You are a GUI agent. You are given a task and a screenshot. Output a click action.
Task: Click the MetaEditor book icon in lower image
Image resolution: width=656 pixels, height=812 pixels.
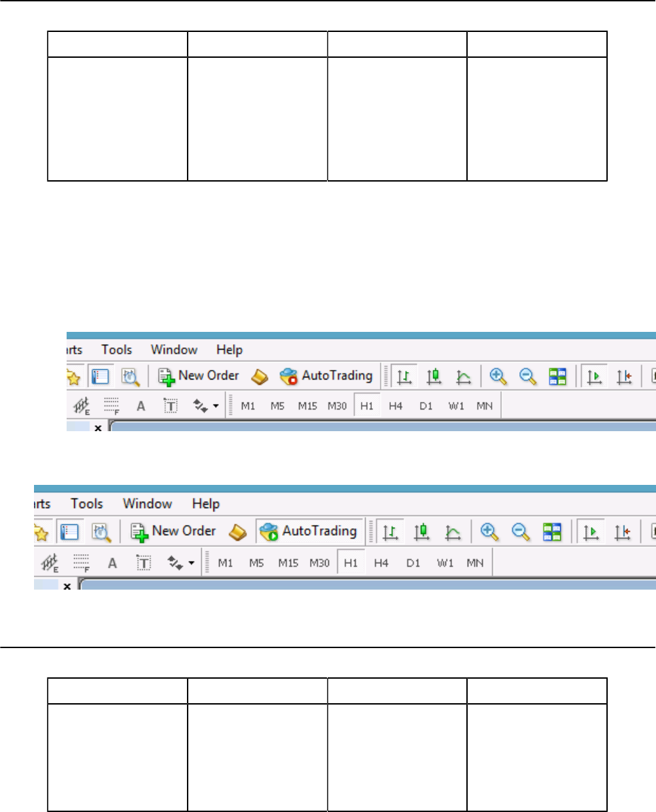pos(238,532)
